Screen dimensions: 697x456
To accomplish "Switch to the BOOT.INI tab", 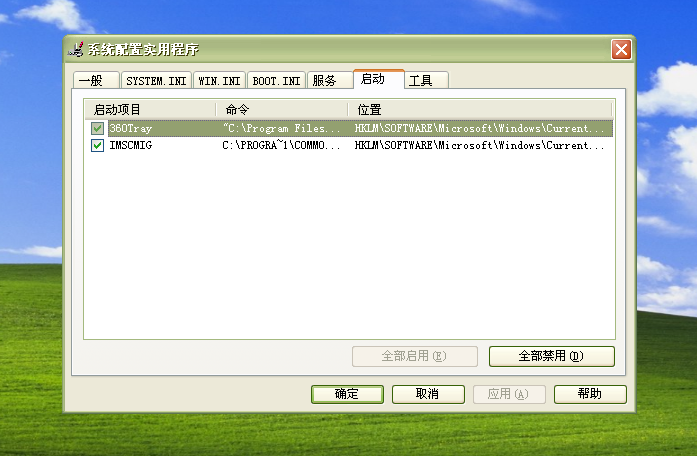I will [x=276, y=80].
